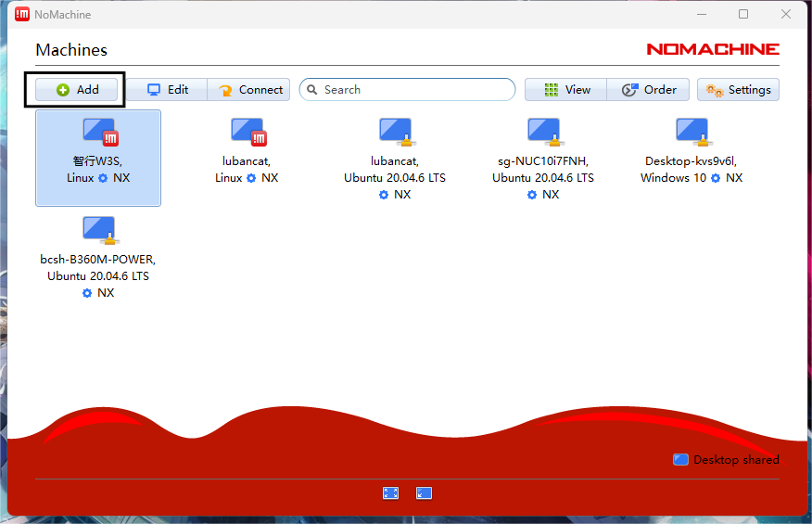The height and width of the screenshot is (524, 812).
Task: Select lubancat Ubuntu 20.04.6 LTS machine icon
Action: 398,132
